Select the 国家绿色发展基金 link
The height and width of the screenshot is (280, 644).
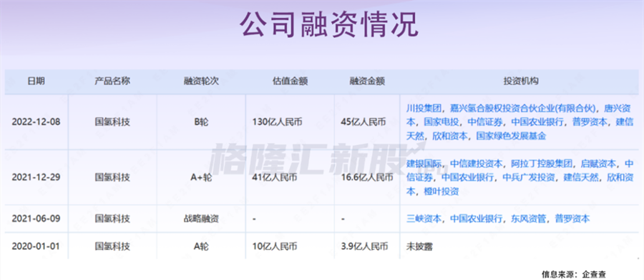point(511,136)
